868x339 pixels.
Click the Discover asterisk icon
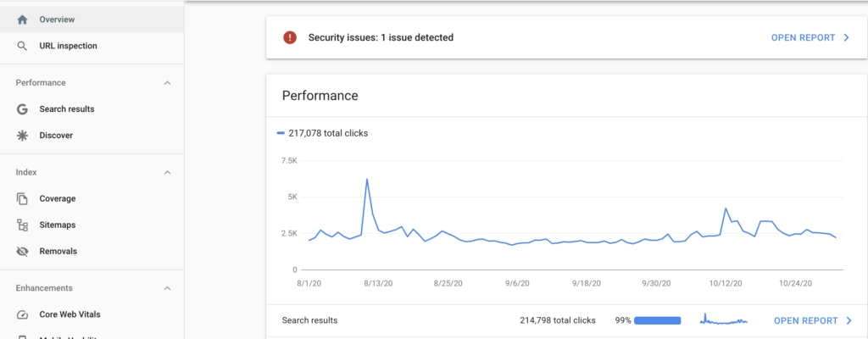[x=22, y=136]
